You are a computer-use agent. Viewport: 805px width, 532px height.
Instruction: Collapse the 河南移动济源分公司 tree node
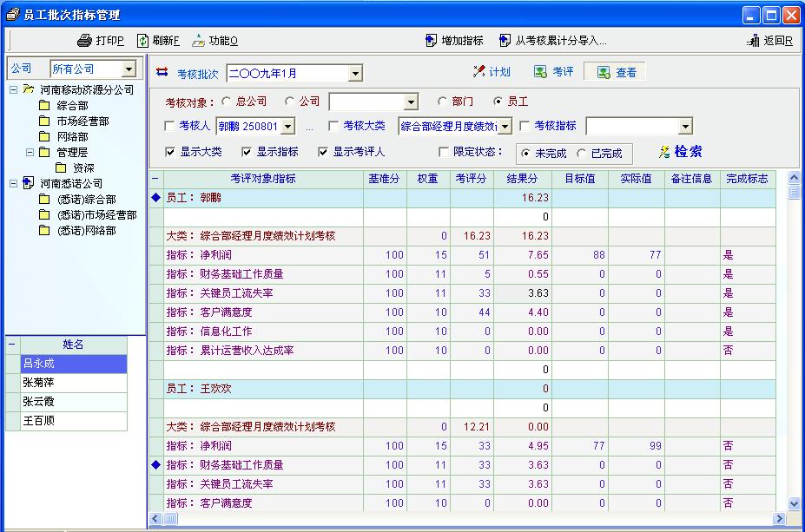click(13, 90)
